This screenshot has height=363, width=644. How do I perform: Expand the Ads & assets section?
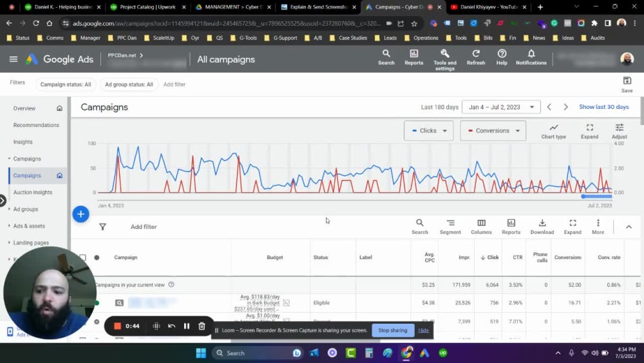point(9,226)
